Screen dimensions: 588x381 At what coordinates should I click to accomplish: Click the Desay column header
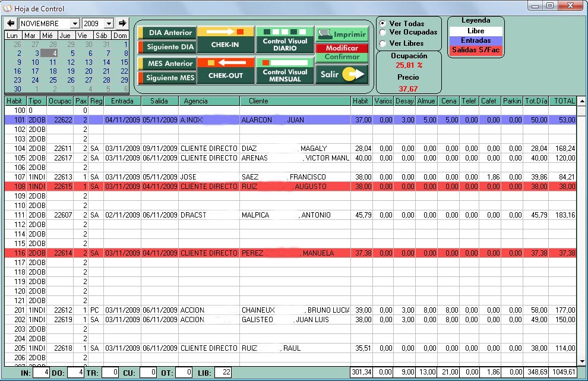tap(404, 101)
